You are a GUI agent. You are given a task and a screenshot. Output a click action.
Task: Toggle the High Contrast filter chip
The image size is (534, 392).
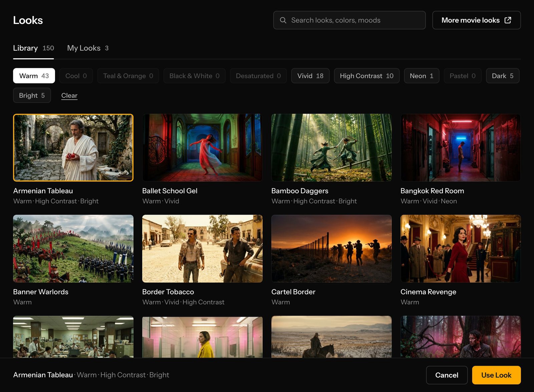[x=366, y=76]
